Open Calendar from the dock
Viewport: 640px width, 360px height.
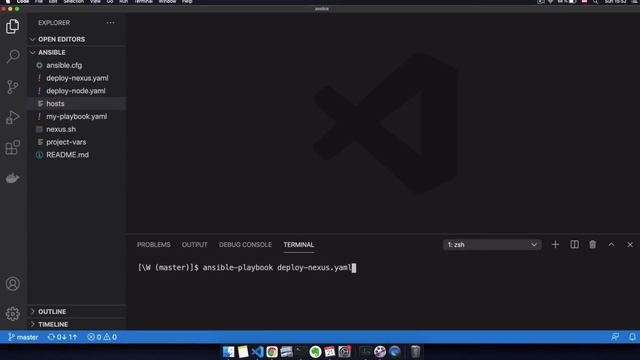[x=330, y=351]
